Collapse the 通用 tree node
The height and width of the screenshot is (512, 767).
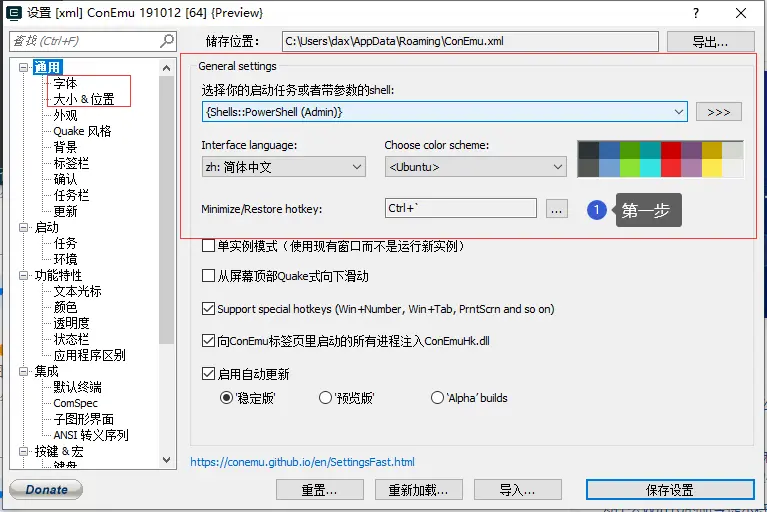pos(23,67)
